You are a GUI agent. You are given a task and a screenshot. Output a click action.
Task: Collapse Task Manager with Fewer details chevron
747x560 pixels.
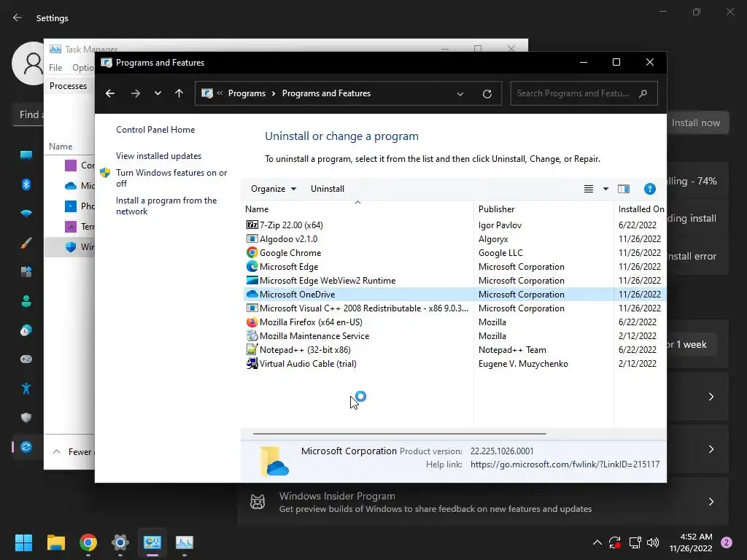(57, 451)
